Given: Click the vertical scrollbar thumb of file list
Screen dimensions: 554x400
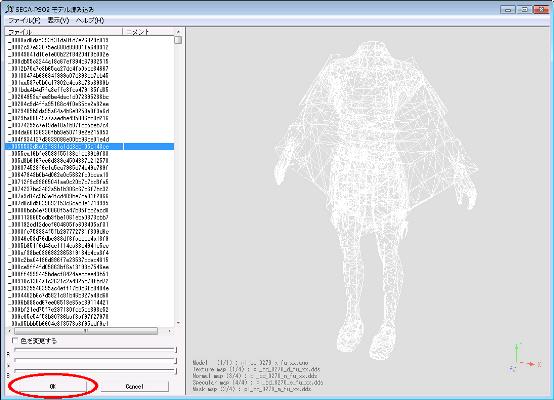Looking at the screenshot, I should point(178,40).
